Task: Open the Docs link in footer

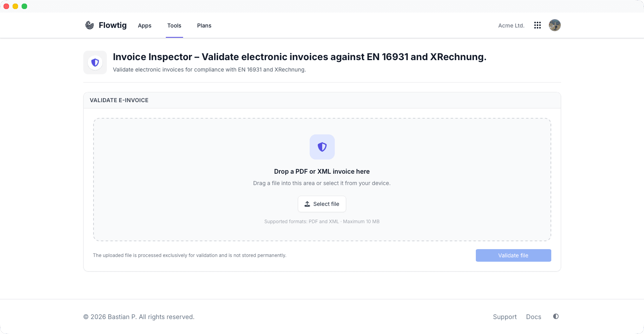Action: [534, 317]
